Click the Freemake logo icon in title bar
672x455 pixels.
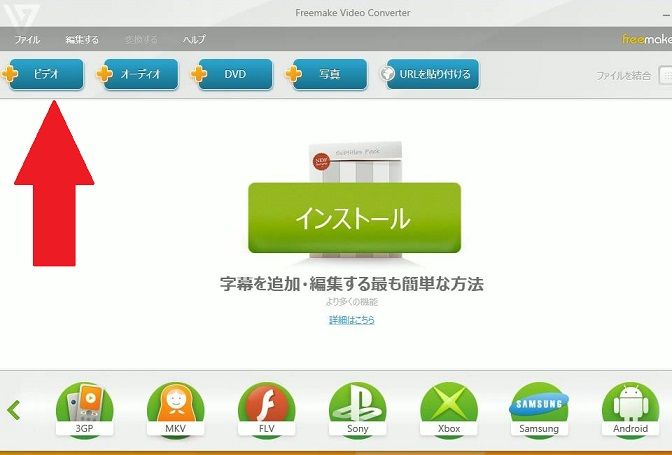[21, 14]
